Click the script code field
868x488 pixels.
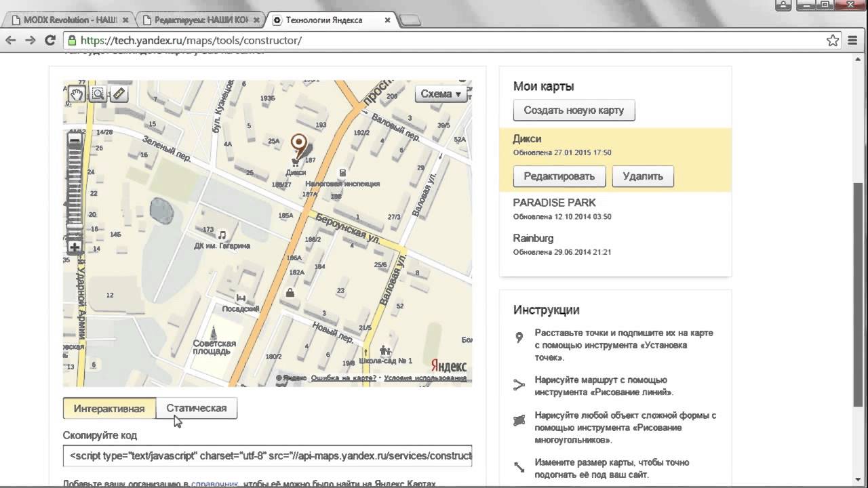[267, 455]
